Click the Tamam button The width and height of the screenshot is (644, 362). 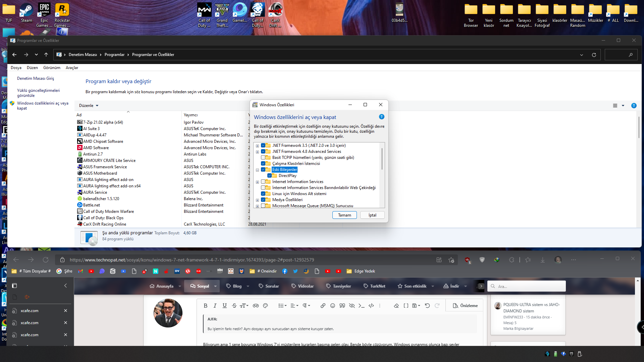point(344,215)
